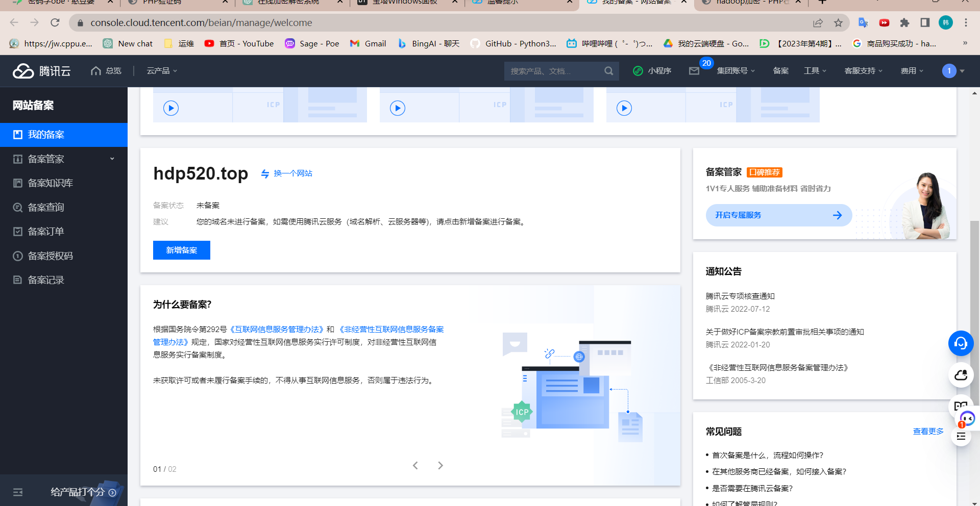This screenshot has height=506, width=980.
Task: Click the share page icon
Action: coord(818,22)
